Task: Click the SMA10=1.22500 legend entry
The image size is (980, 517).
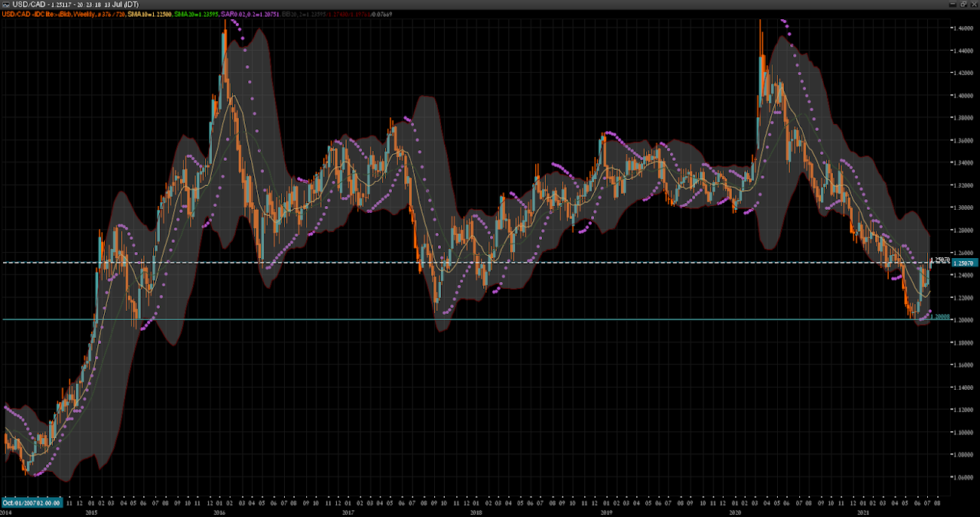Action: [149, 13]
